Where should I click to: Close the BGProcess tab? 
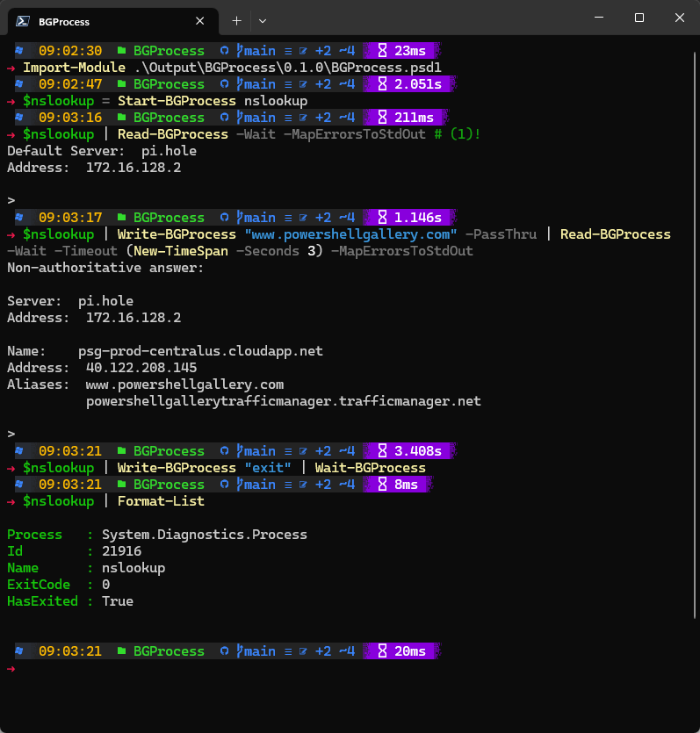point(199,21)
